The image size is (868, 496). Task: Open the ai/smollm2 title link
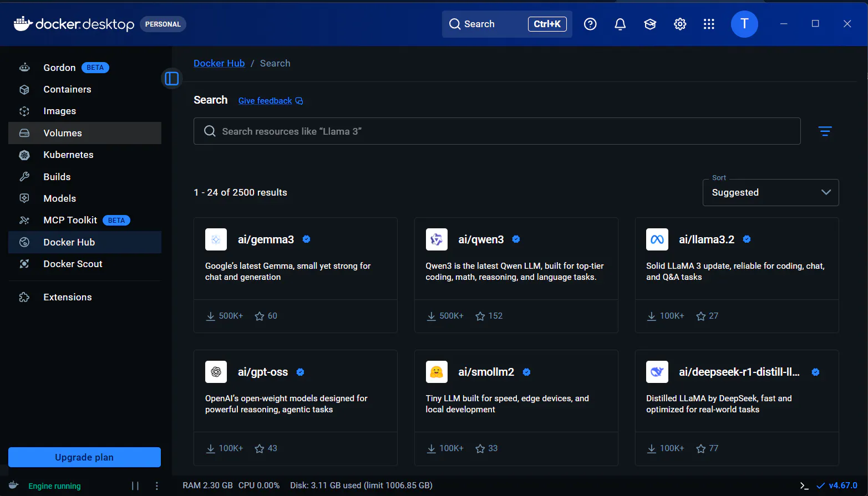pyautogui.click(x=486, y=372)
